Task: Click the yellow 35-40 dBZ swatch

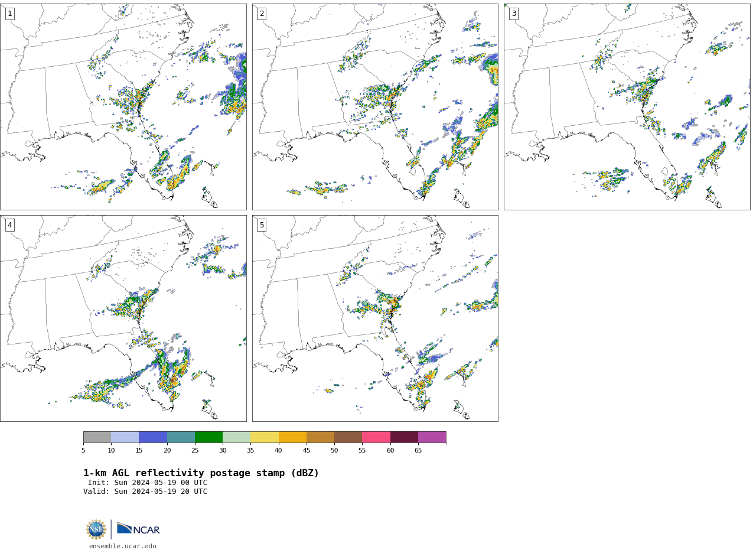Action: [265, 437]
